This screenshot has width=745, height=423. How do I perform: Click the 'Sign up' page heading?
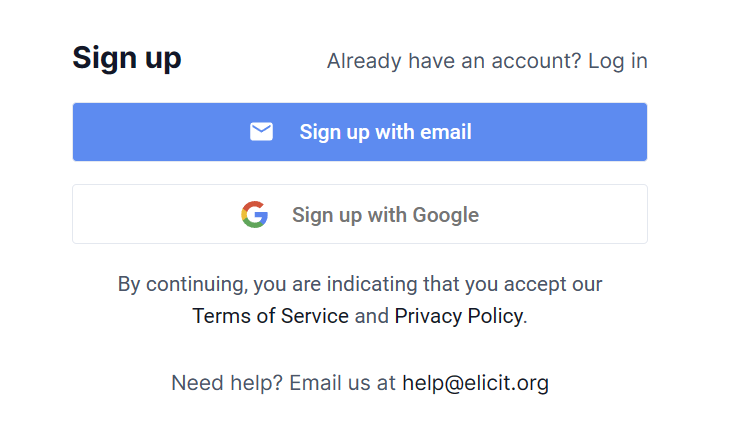point(126,58)
